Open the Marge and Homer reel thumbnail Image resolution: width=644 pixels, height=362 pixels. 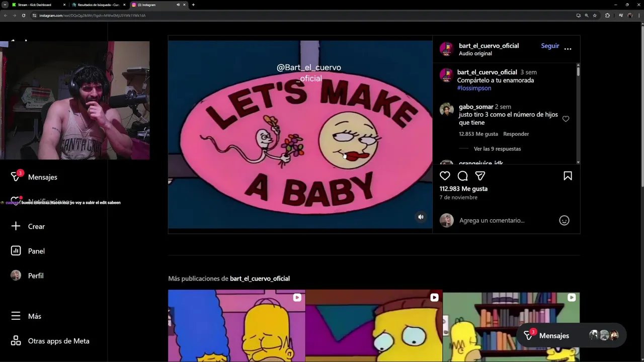pos(236,326)
